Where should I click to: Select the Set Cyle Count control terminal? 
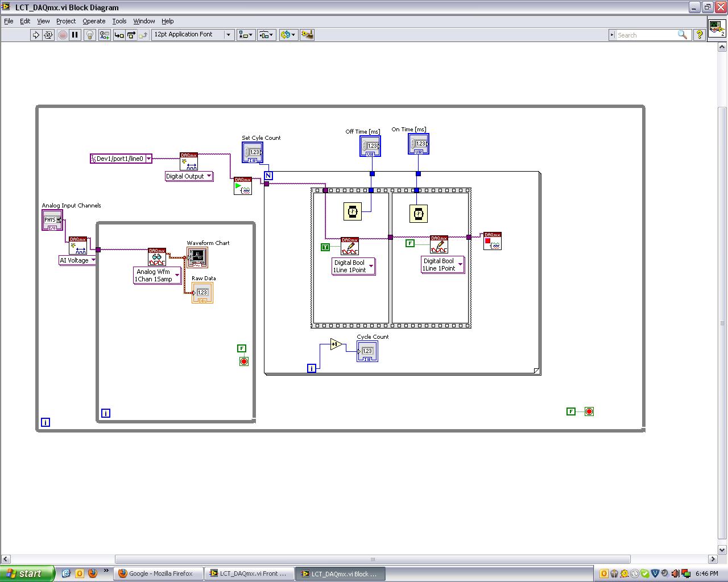pyautogui.click(x=253, y=152)
